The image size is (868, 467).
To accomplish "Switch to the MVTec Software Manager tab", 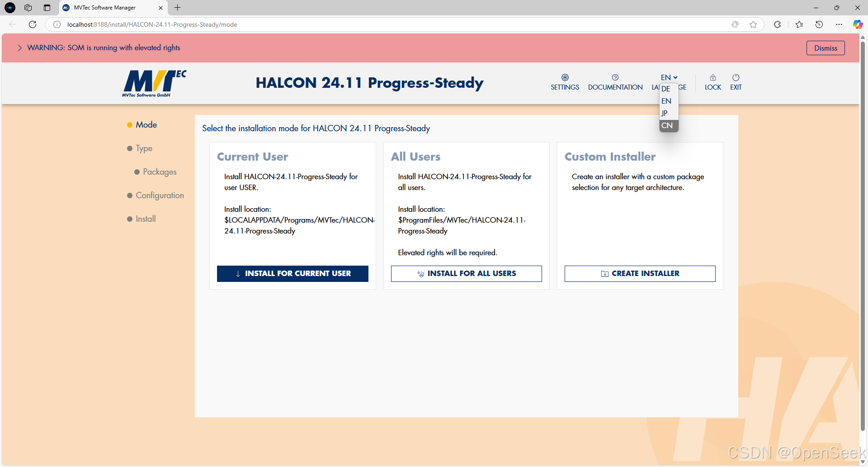I will 105,8.
